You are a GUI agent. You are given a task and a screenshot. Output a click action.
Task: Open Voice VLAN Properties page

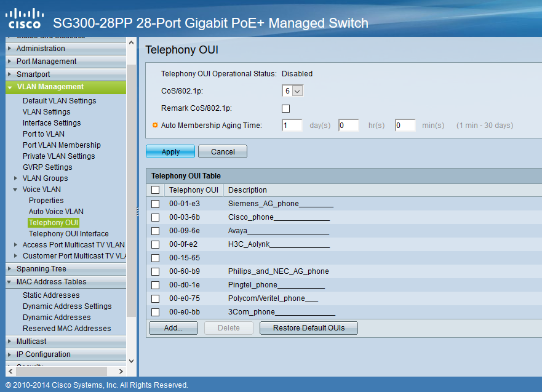pos(46,201)
